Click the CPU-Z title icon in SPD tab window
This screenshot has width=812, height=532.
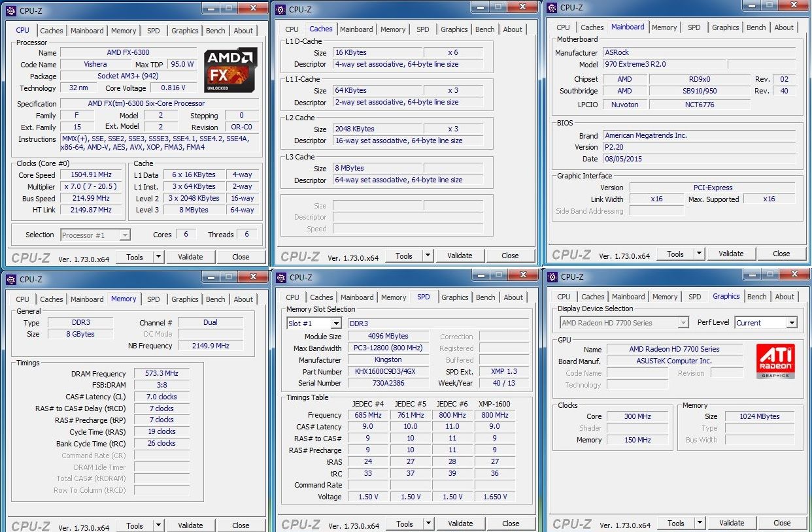point(280,277)
